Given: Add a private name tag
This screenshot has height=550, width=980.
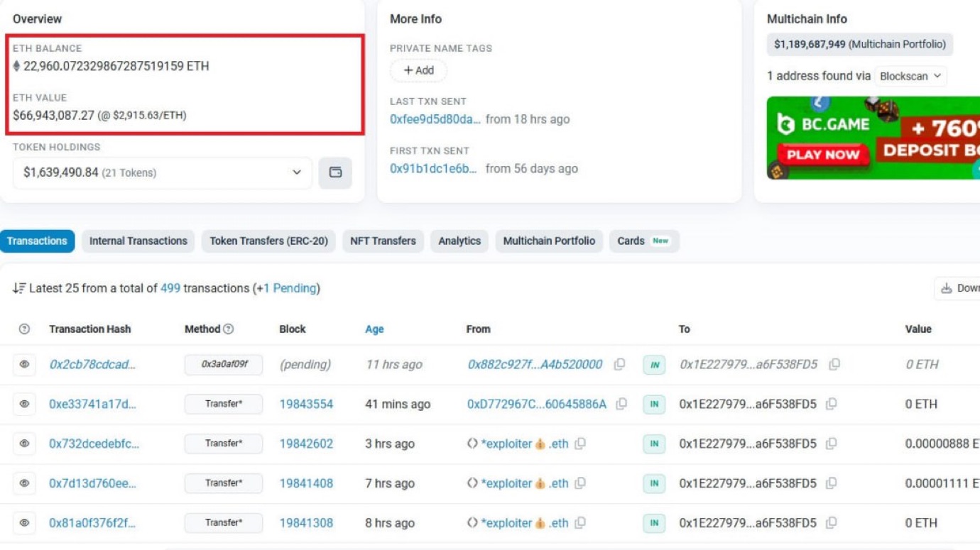Looking at the screenshot, I should (x=418, y=70).
